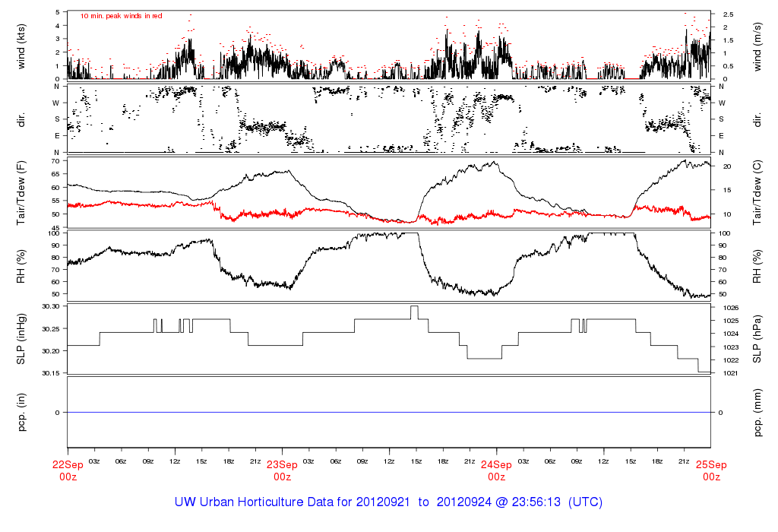Click the '12z' time label between 24Sep and 25Sep
Screen dimensions: 778x532
click(x=603, y=461)
